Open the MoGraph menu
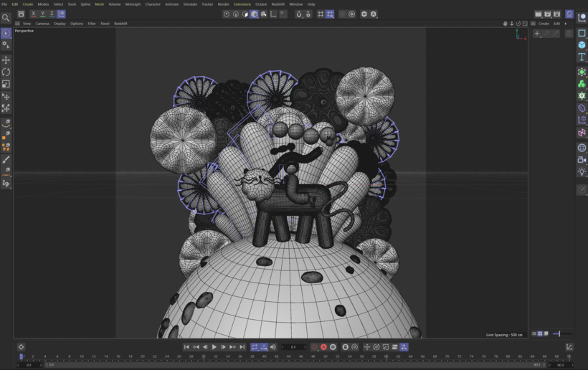The width and height of the screenshot is (588, 370). pyautogui.click(x=133, y=4)
